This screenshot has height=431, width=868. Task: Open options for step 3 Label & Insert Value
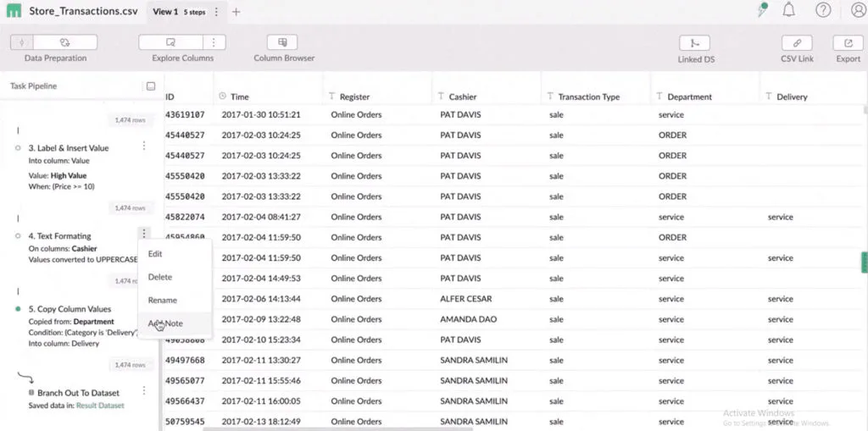[x=144, y=146]
